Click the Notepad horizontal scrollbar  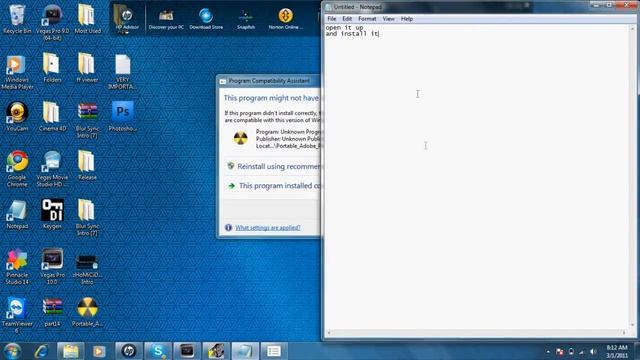476,333
